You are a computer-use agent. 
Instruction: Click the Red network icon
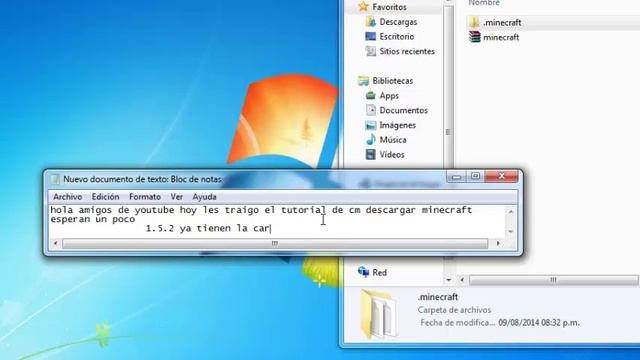point(363,271)
